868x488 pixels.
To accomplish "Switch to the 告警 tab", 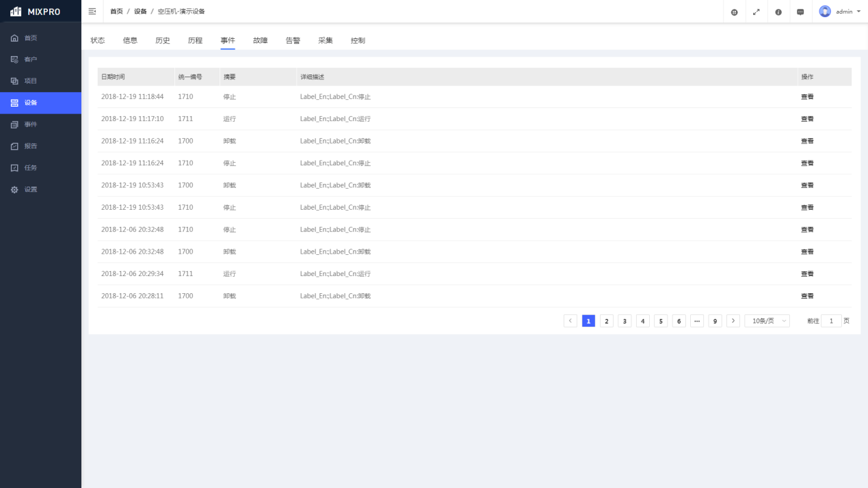I will (x=293, y=40).
